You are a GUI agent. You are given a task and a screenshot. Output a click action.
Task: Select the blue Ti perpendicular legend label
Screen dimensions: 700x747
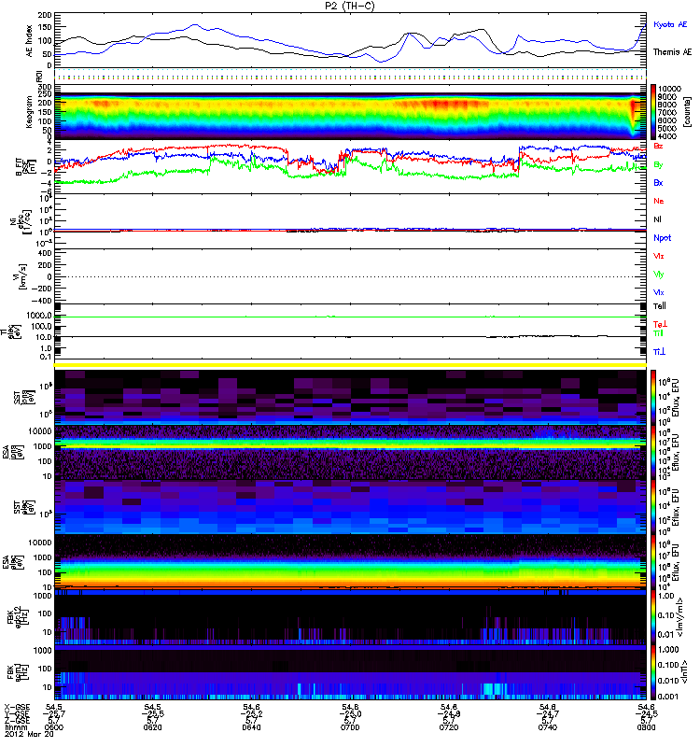(x=659, y=352)
